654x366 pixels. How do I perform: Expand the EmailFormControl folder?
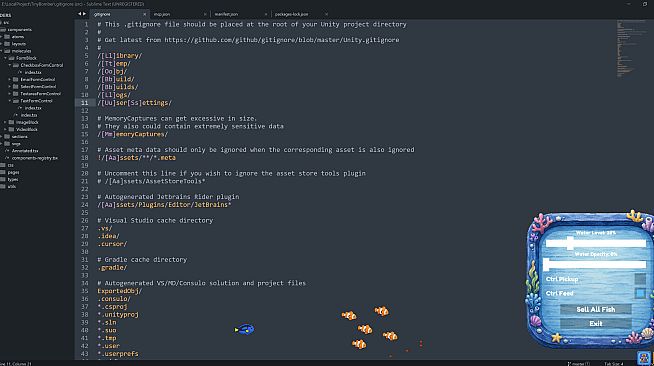[10, 79]
